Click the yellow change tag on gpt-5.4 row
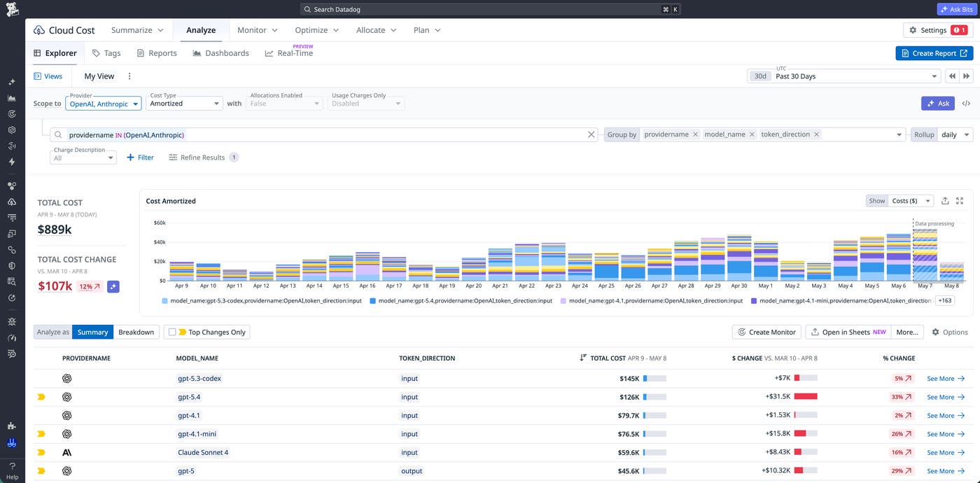This screenshot has height=483, width=980. 41,397
